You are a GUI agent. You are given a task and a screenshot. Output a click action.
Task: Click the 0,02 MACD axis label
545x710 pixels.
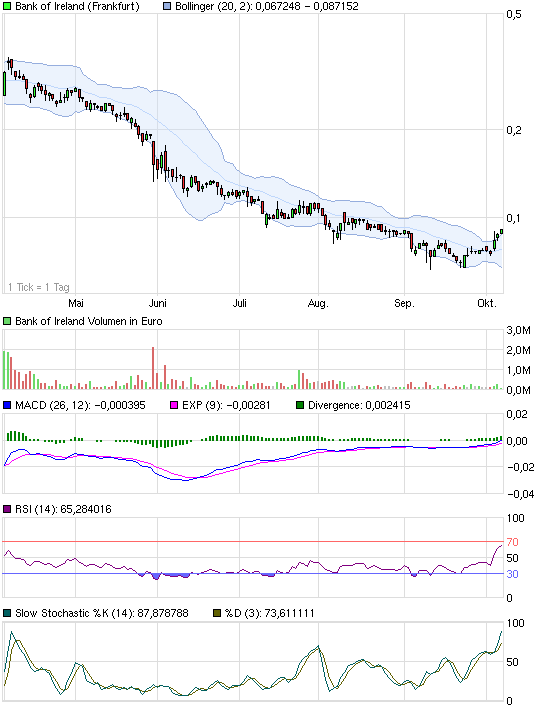[x=516, y=414]
